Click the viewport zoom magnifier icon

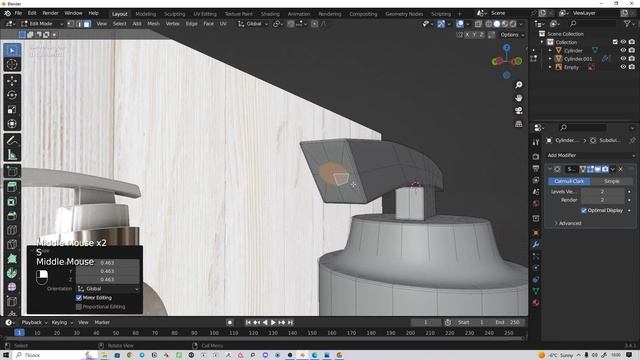[x=518, y=85]
